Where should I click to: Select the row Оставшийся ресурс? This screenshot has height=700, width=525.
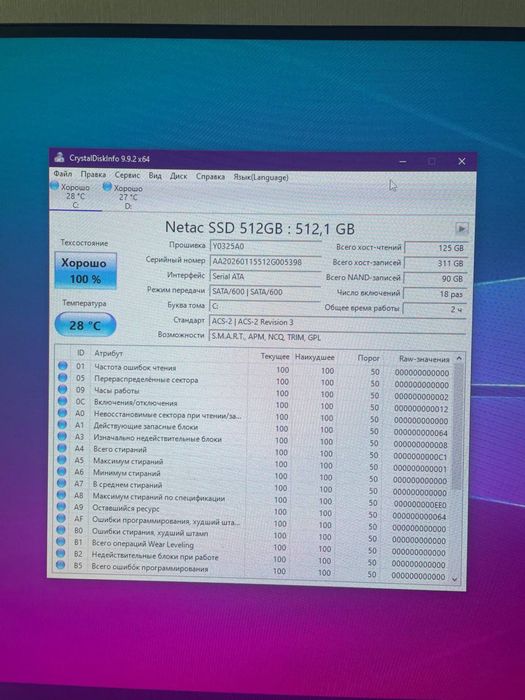coord(252,510)
